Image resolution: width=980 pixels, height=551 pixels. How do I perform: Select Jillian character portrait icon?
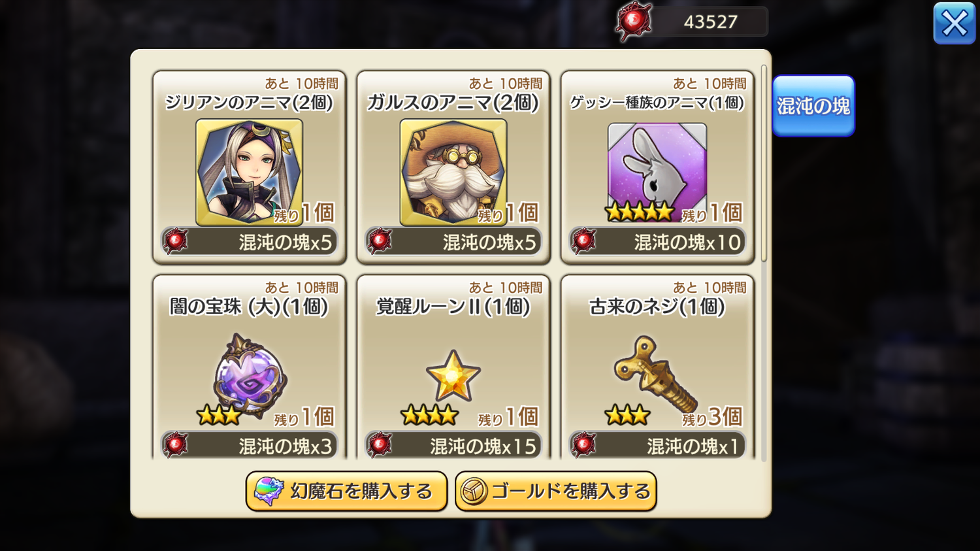pyautogui.click(x=249, y=172)
